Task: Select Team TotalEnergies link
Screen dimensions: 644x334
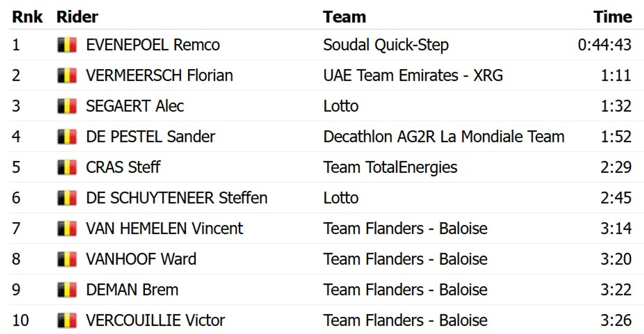Action: click(390, 168)
